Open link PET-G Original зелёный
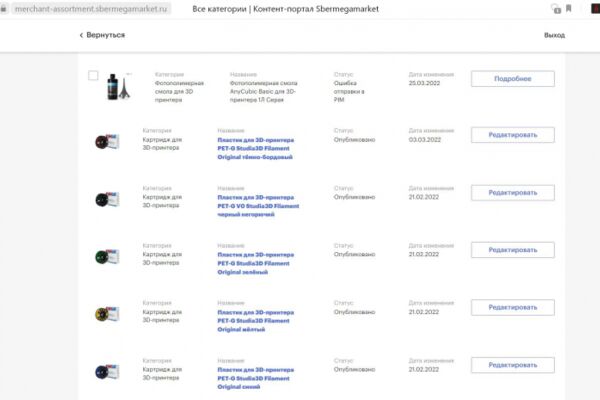 point(256,263)
